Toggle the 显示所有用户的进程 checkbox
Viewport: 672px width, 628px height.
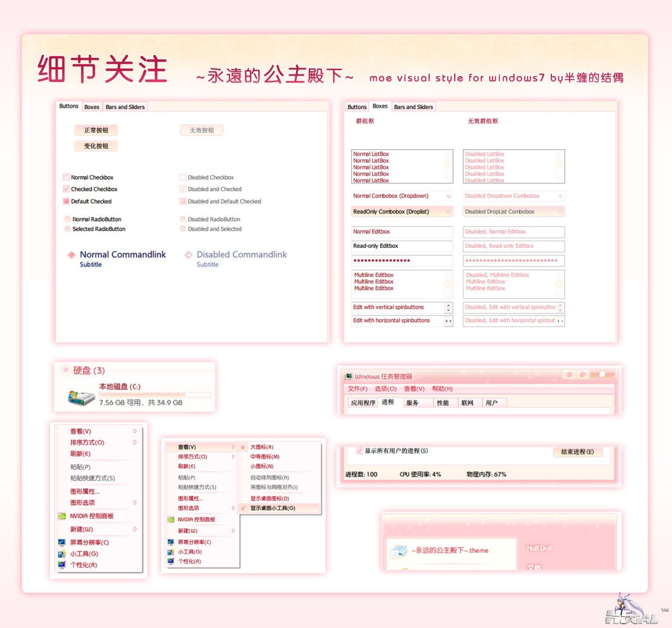click(360, 451)
